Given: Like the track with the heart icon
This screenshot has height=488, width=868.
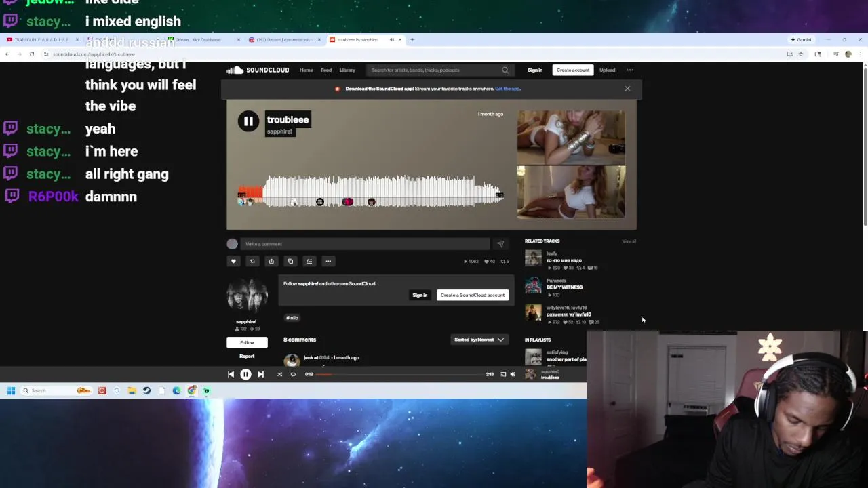Looking at the screenshot, I should click(233, 261).
